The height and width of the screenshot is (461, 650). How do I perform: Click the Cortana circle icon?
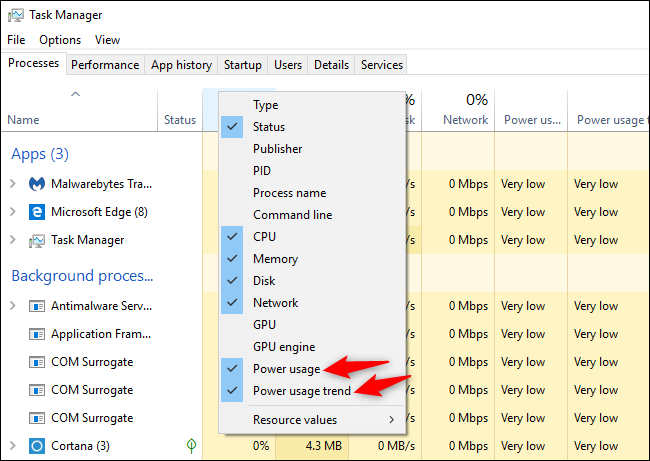[x=37, y=446]
